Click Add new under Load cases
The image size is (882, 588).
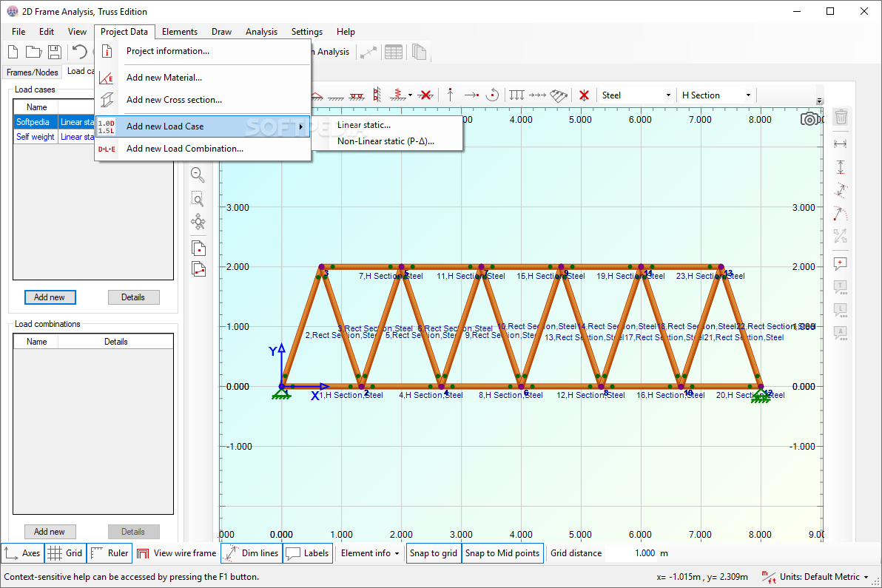click(x=50, y=297)
